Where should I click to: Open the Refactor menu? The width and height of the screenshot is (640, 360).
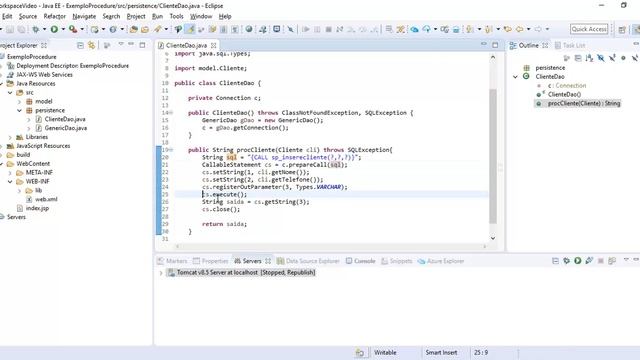55,16
